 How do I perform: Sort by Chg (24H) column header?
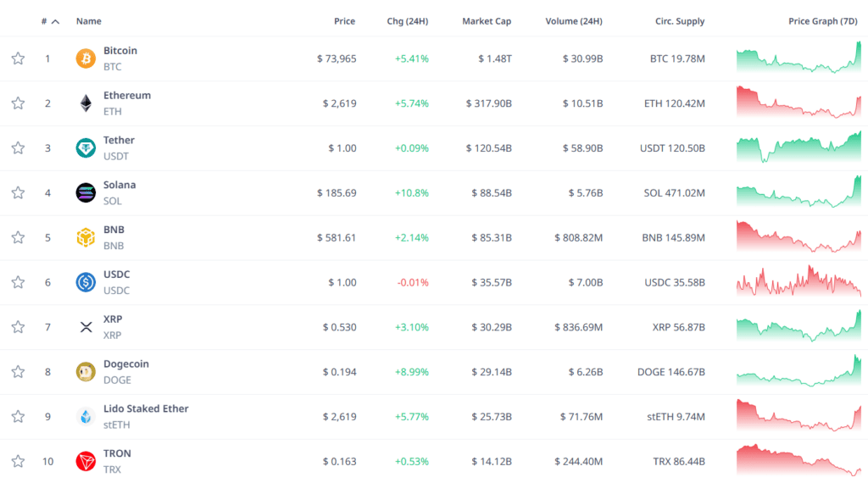point(408,21)
